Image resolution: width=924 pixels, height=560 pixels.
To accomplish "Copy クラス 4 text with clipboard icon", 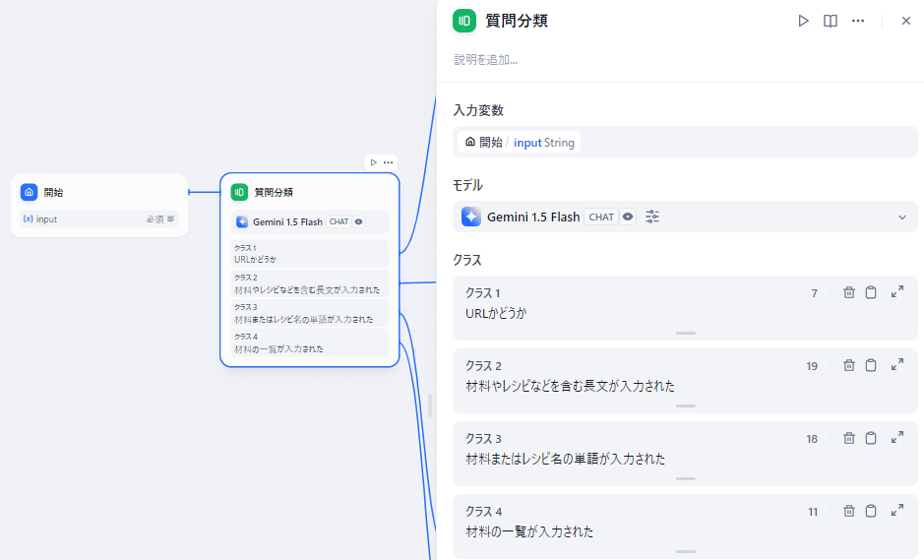I will 871,511.
